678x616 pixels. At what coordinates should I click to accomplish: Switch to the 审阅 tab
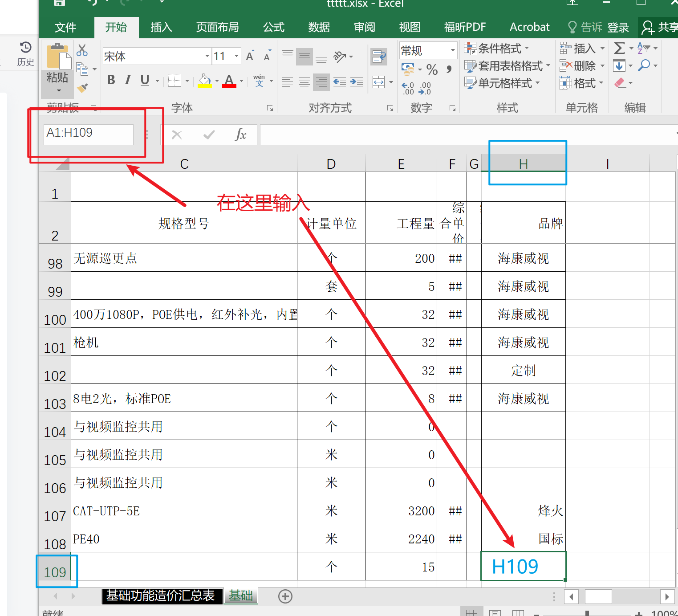tap(365, 27)
